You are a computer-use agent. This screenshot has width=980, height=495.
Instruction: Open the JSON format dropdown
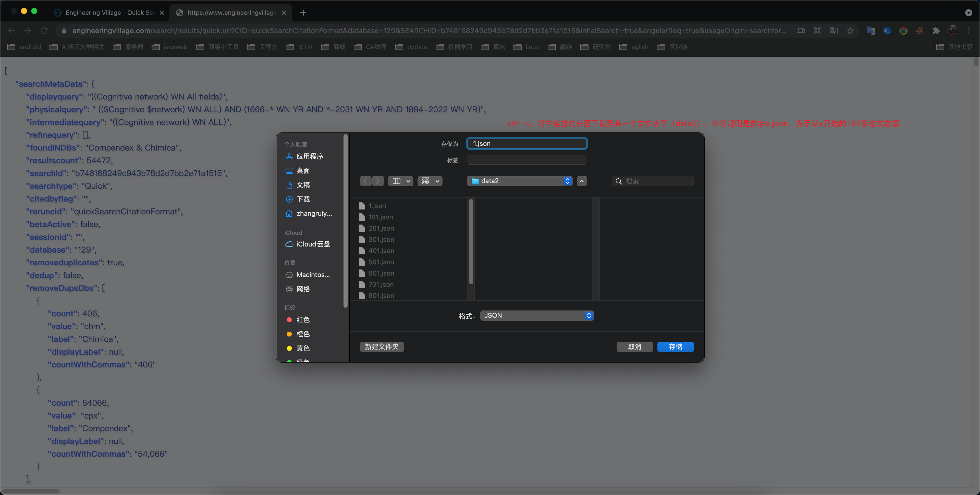[537, 315]
